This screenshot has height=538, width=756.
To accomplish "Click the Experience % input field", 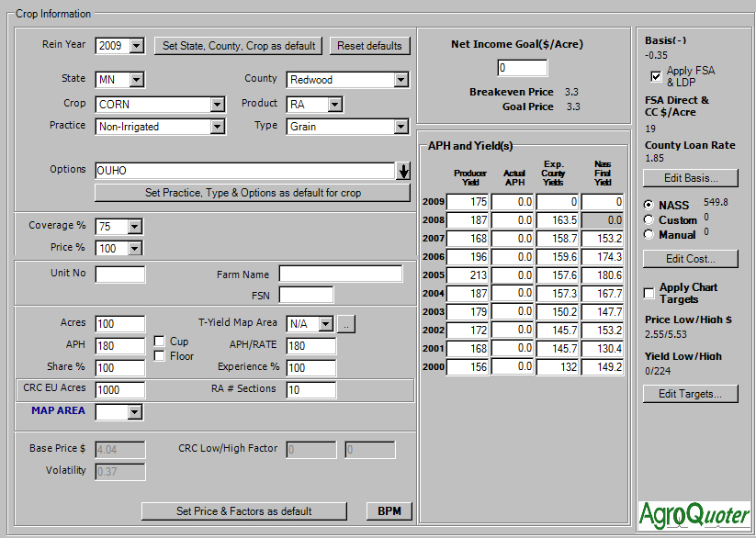I will coord(311,368).
